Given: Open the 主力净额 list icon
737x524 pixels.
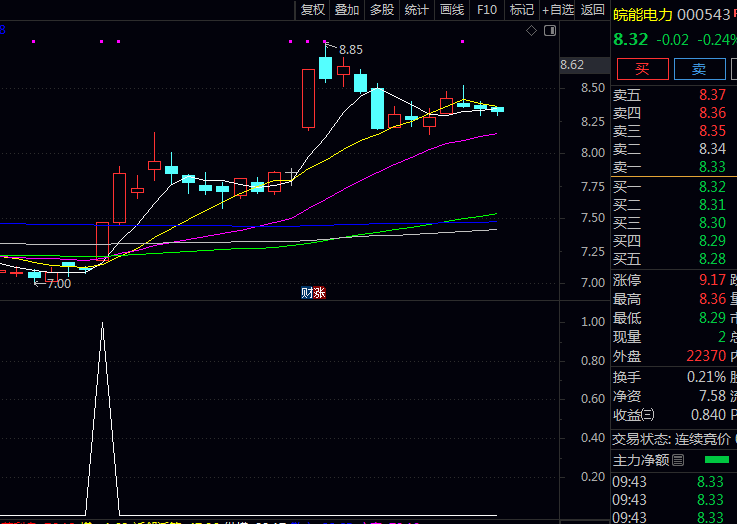Looking at the screenshot, I should [x=679, y=460].
